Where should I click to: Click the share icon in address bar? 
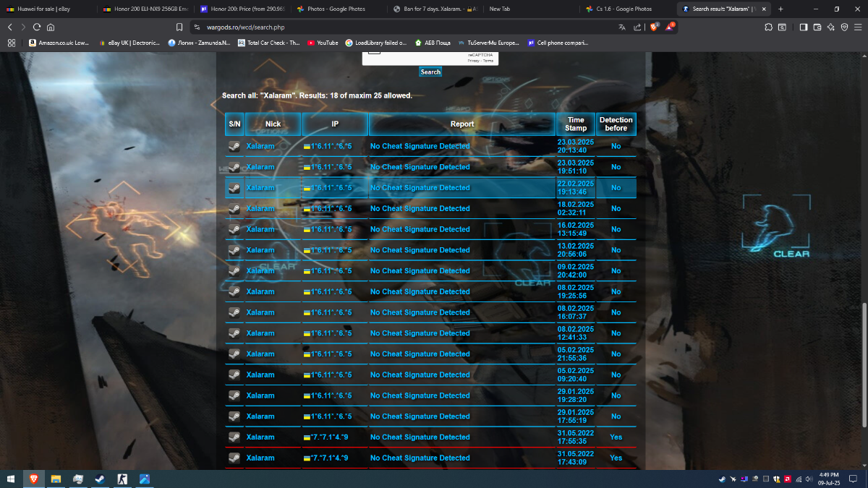click(637, 27)
